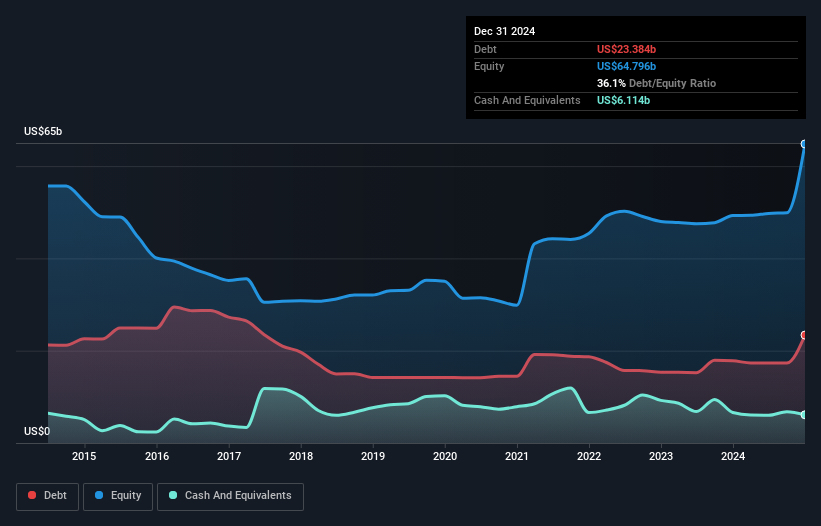Click the 2021 x-axis label

click(517, 456)
